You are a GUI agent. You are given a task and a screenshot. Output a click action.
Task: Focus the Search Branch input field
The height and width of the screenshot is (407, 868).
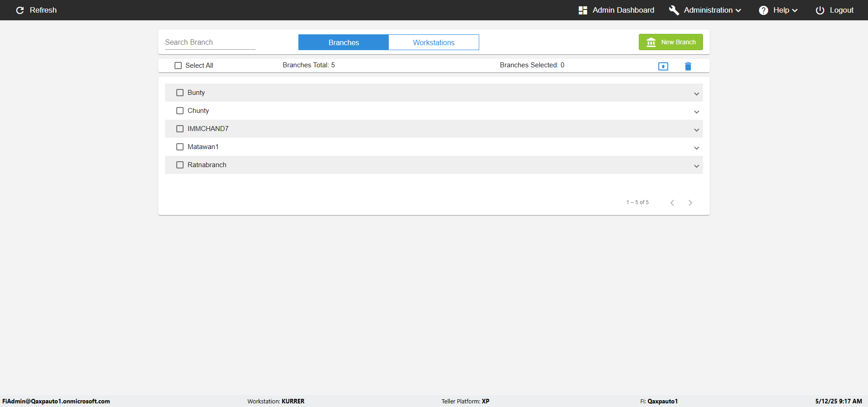click(x=210, y=42)
